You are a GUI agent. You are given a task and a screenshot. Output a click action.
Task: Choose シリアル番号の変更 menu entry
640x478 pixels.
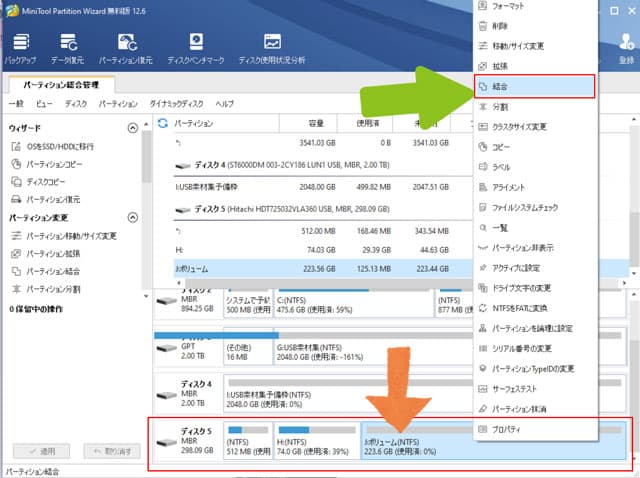coord(536,349)
